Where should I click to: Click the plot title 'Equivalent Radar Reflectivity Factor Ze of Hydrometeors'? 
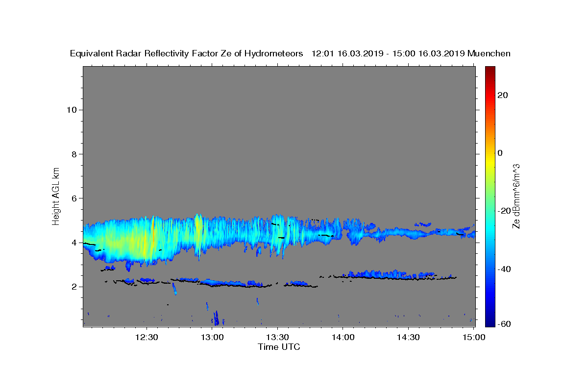187,53
